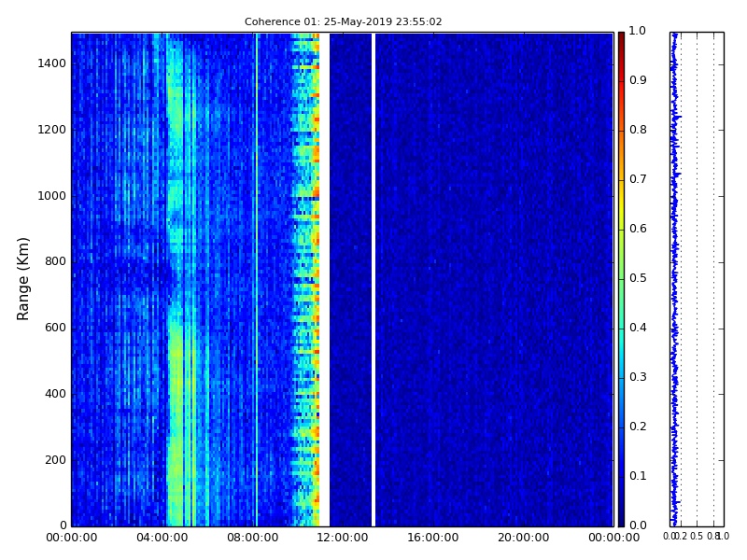This screenshot has width=747, height=560.
Task: Click the 0.2 colorbar label
Action: click(x=638, y=427)
